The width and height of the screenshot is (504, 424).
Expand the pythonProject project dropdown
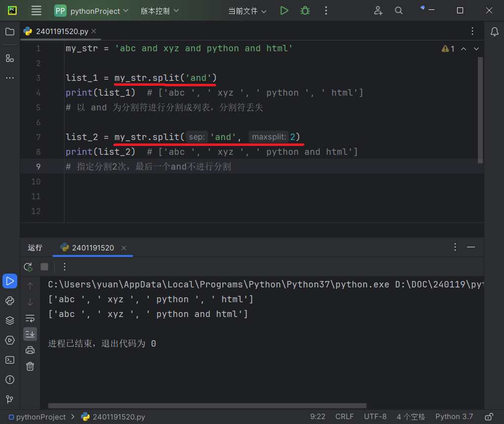coord(92,11)
